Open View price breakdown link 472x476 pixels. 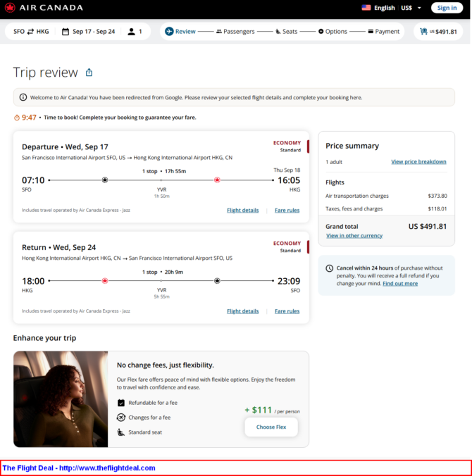[418, 162]
